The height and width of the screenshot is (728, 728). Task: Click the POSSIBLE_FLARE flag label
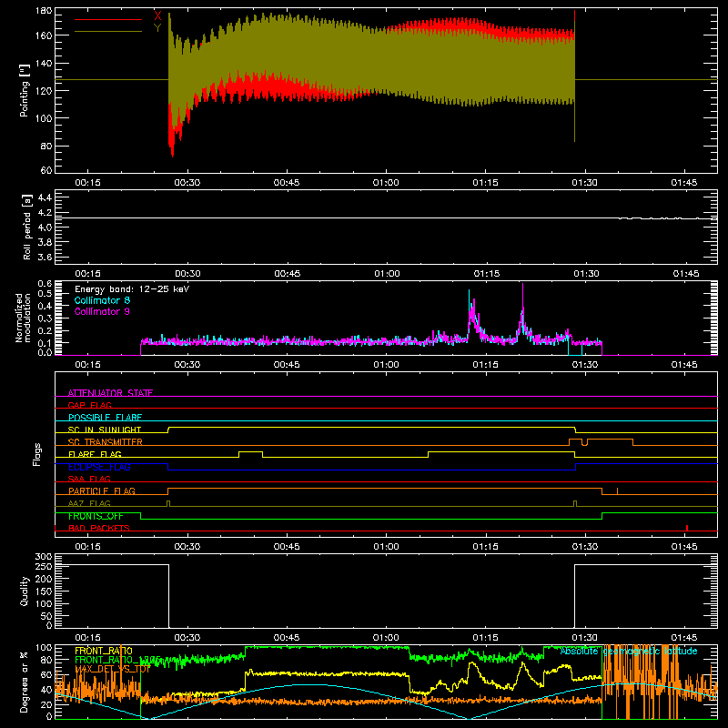click(x=105, y=418)
